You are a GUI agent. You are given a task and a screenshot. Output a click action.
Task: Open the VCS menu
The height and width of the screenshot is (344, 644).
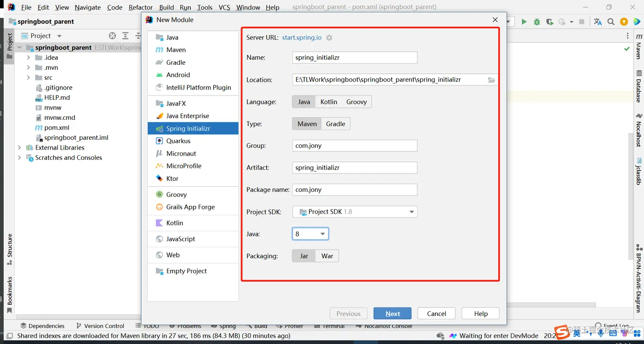[224, 7]
